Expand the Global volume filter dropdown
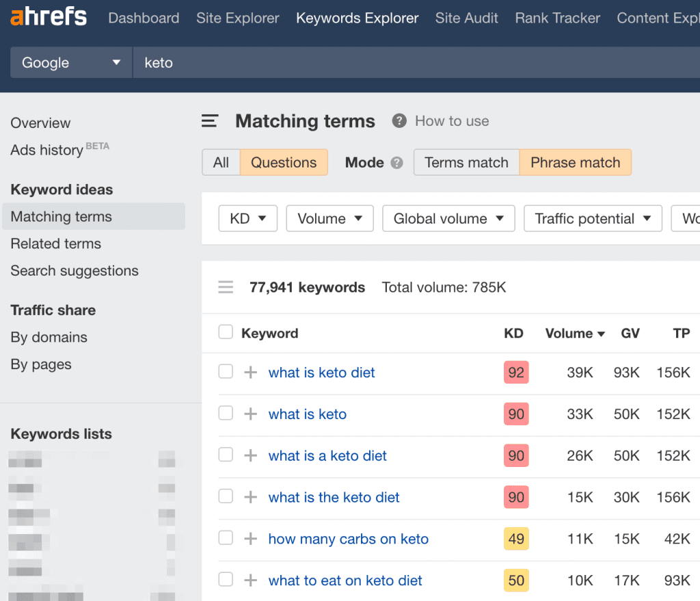 pyautogui.click(x=448, y=219)
